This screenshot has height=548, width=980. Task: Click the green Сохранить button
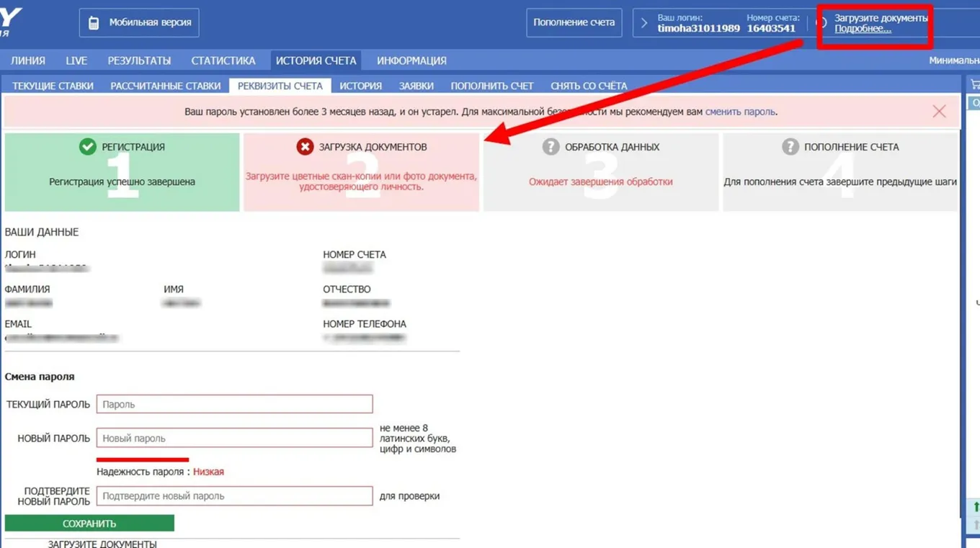pos(89,524)
